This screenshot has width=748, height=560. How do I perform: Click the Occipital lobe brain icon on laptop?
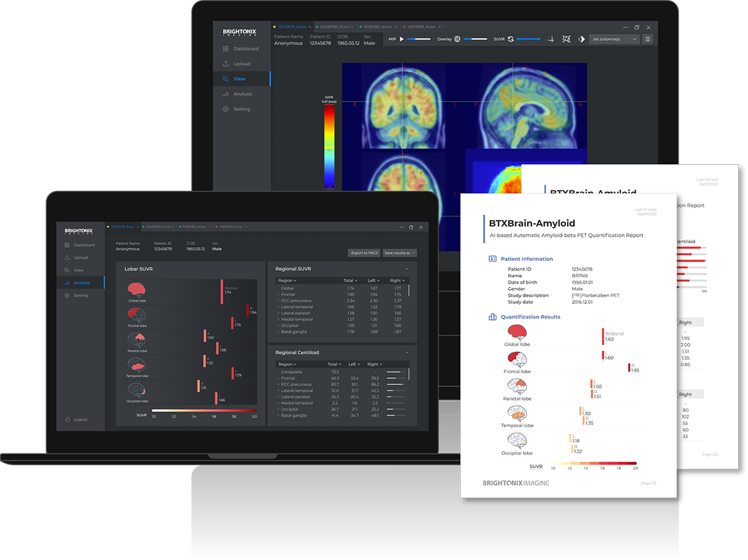point(137,390)
